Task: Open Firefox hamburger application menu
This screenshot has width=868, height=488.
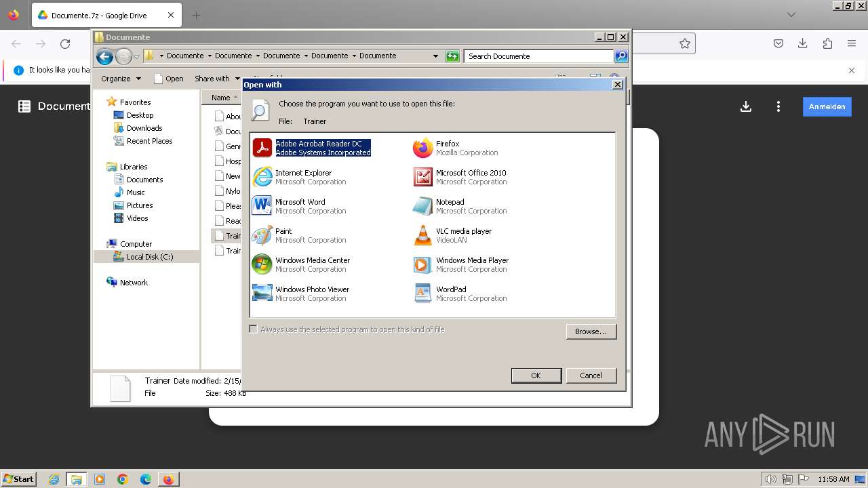Action: click(852, 44)
